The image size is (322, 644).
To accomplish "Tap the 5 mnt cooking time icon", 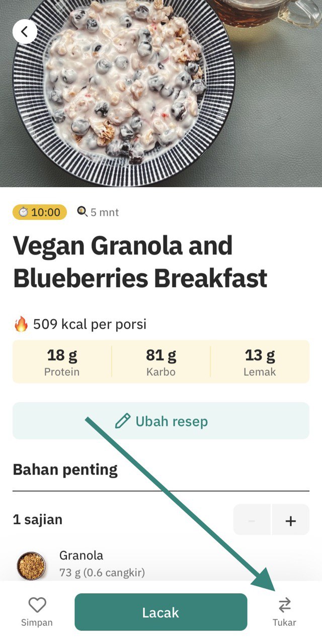I will click(82, 212).
